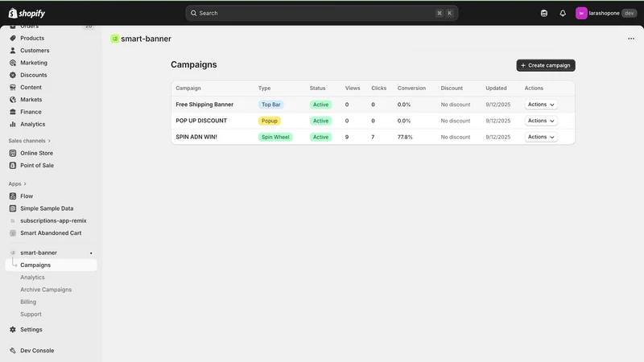
Task: Click the Analytics bar chart icon
Action: pos(13,125)
